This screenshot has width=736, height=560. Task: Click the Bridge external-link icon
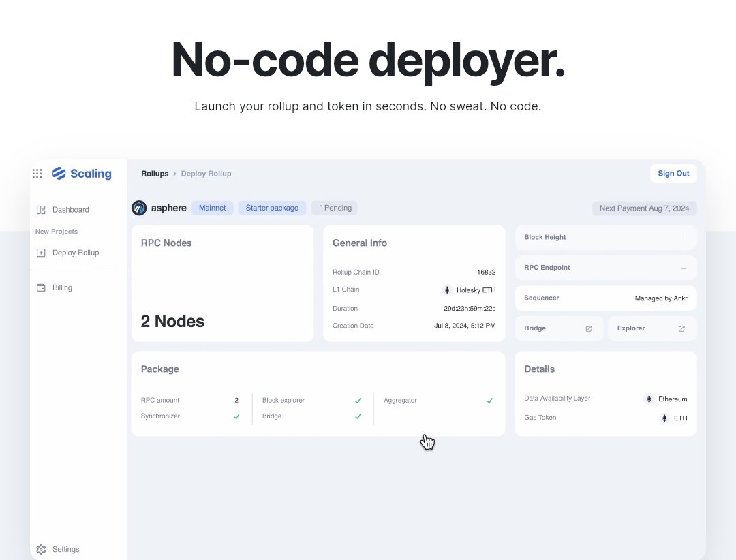pos(589,328)
